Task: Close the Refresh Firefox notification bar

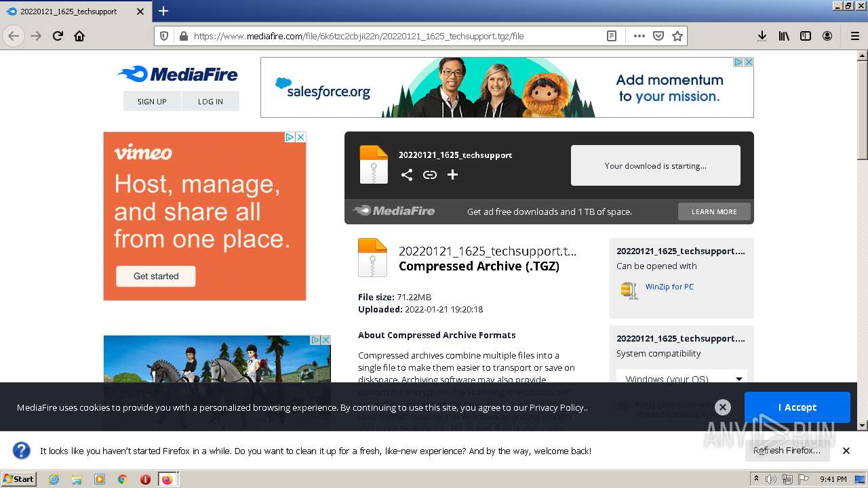Action: (x=846, y=451)
